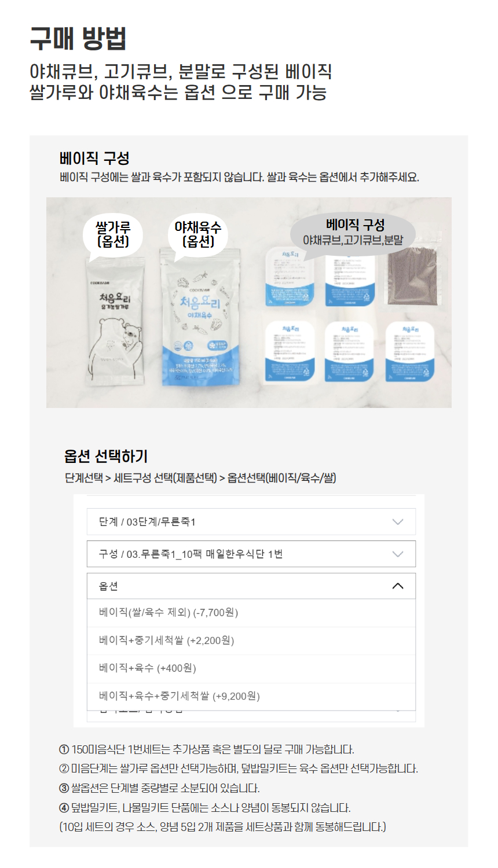Collapse the 옵션 dropdown

[251, 586]
